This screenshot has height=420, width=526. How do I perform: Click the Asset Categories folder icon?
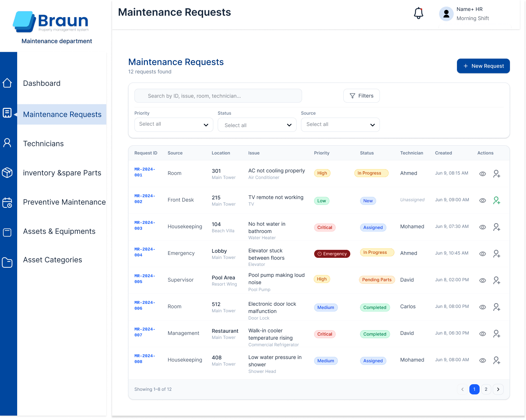[7, 262]
